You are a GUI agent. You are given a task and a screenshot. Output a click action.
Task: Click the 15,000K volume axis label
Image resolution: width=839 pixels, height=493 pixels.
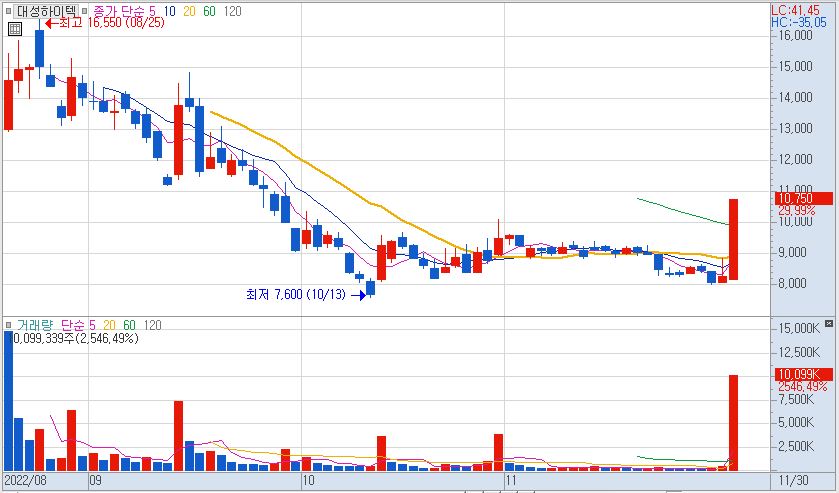[798, 328]
